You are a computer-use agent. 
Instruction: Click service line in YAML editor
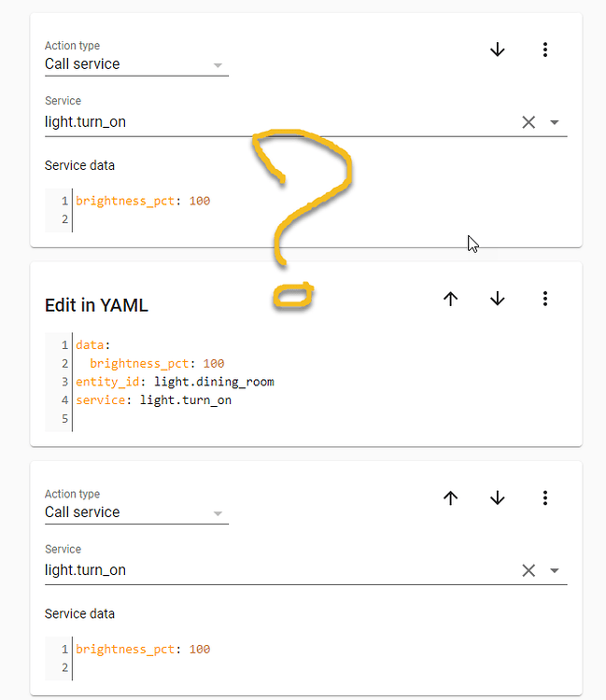point(154,400)
